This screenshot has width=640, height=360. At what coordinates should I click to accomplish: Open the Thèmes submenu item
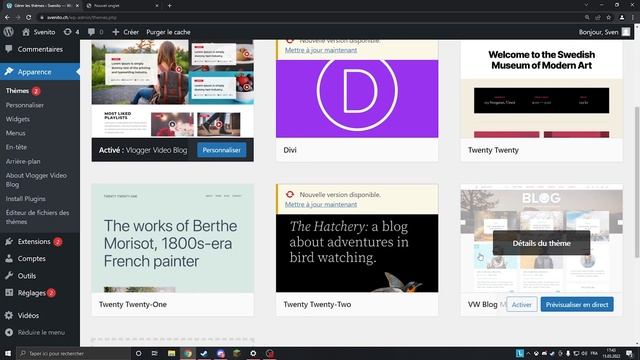17,91
